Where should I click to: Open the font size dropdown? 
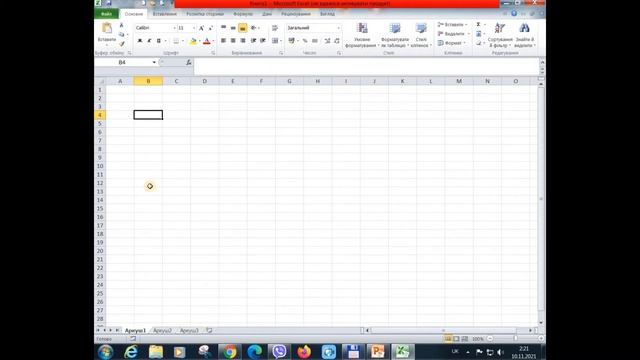[x=194, y=28]
